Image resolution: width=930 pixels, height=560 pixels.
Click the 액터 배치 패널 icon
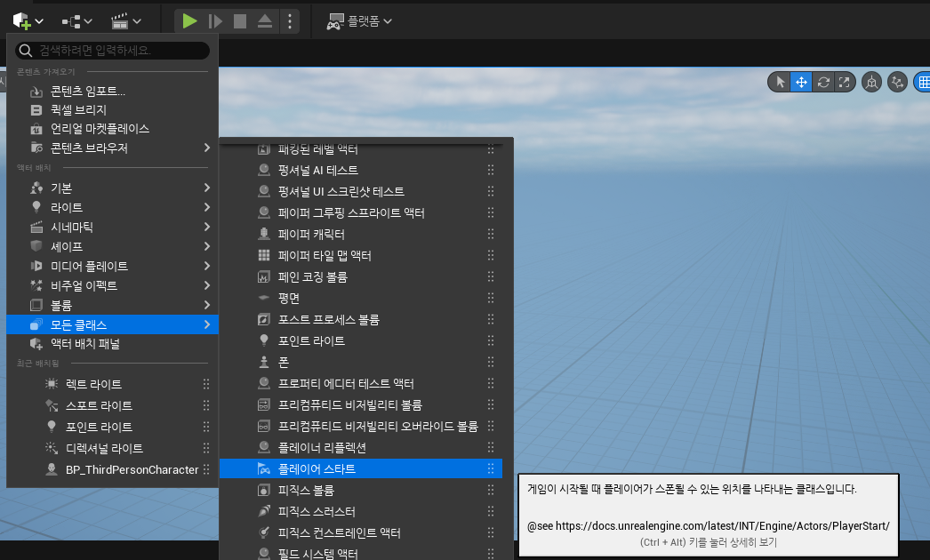click(x=36, y=343)
